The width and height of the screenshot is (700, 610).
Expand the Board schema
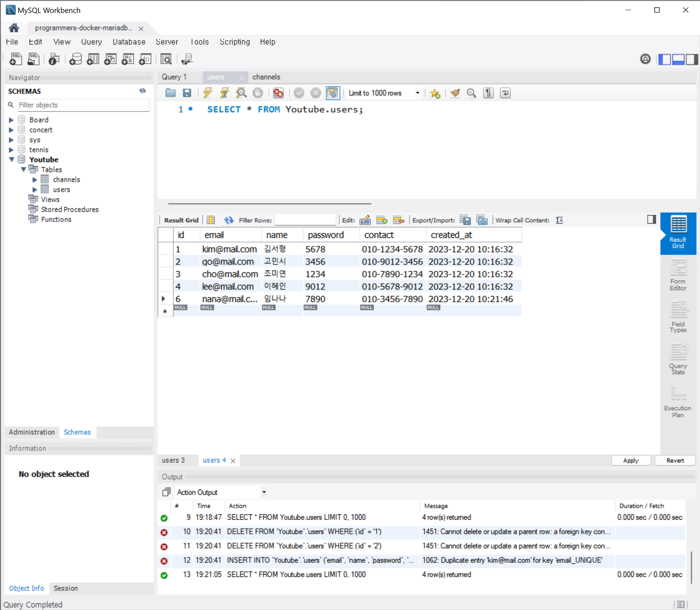point(11,120)
